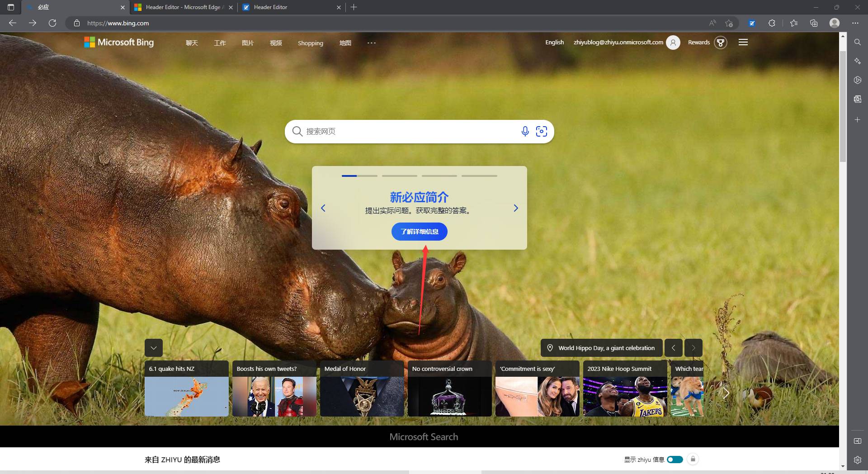This screenshot has width=868, height=474.
Task: Click the 搜索网页 search input box
Action: pyautogui.click(x=407, y=131)
